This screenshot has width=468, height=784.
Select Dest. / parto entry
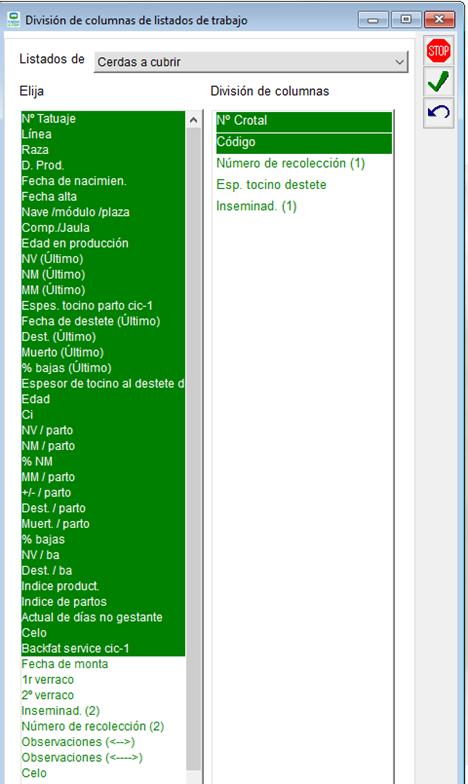(x=103, y=508)
